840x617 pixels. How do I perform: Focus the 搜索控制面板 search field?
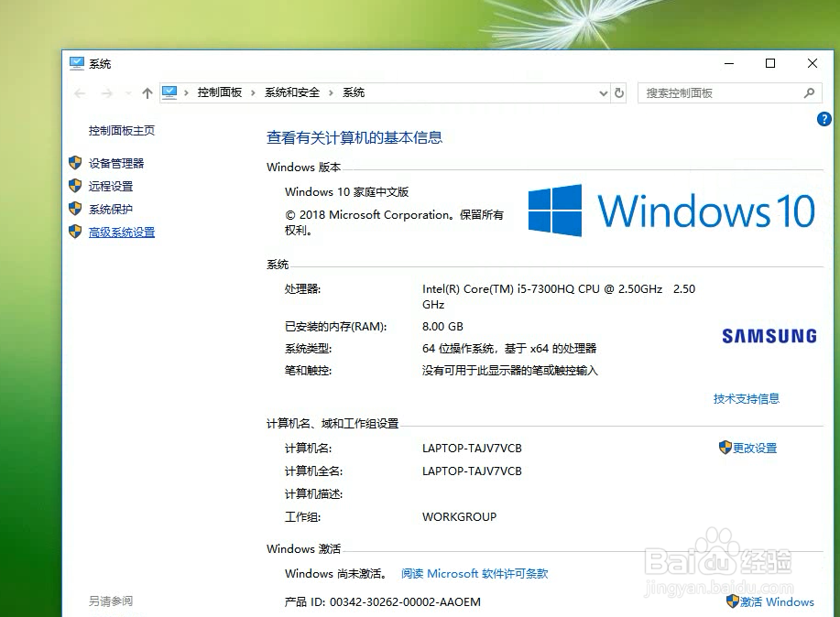[x=730, y=93]
